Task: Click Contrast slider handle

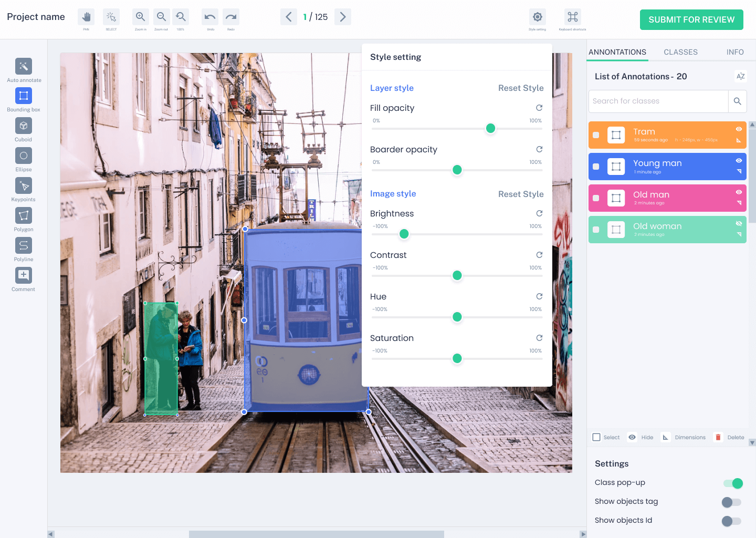Action: 457,275
